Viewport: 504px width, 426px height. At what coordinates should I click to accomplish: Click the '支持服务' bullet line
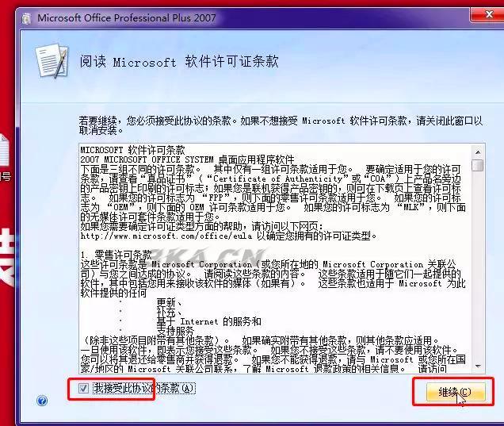(x=175, y=331)
